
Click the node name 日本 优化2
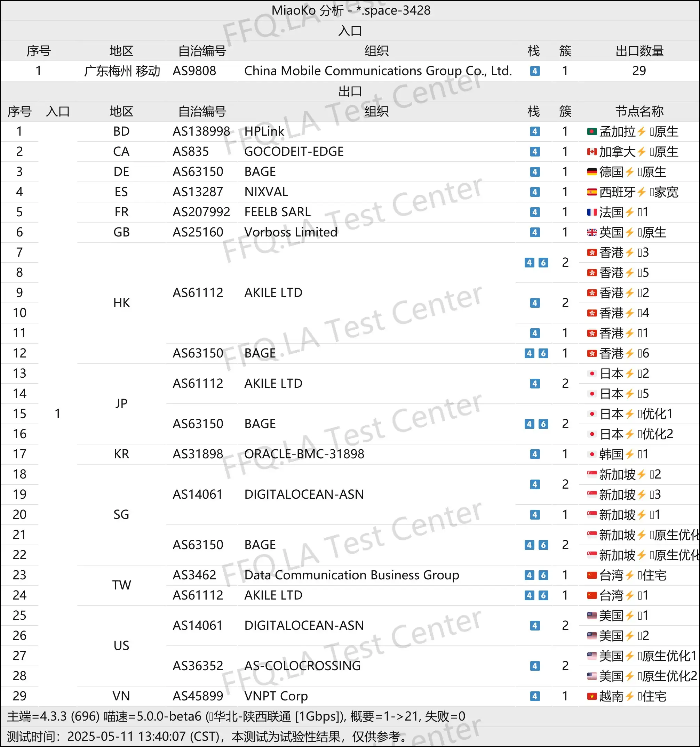click(630, 434)
